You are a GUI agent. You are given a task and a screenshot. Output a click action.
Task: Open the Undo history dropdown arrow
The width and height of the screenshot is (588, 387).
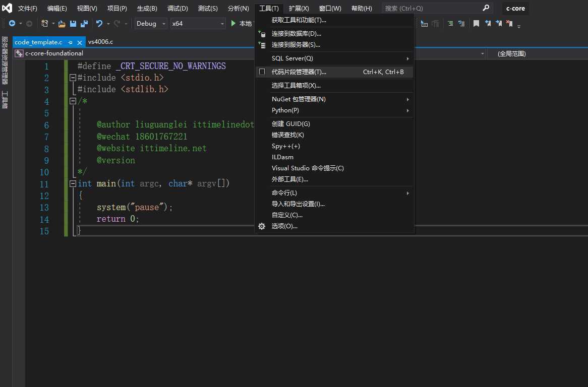point(108,24)
